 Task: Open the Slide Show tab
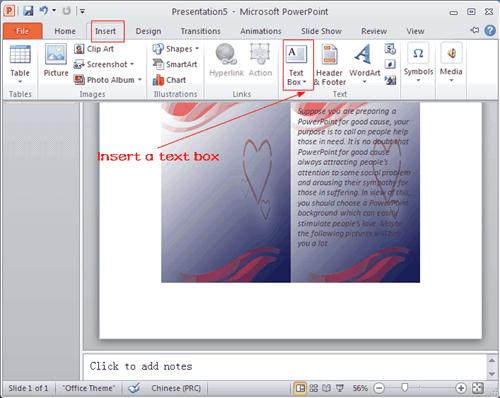click(321, 31)
